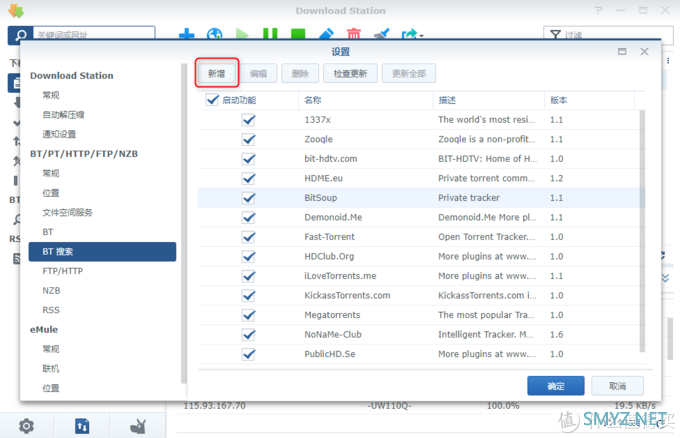The height and width of the screenshot is (438, 680).
Task: Confirm settings with the 确定 button
Action: point(556,386)
